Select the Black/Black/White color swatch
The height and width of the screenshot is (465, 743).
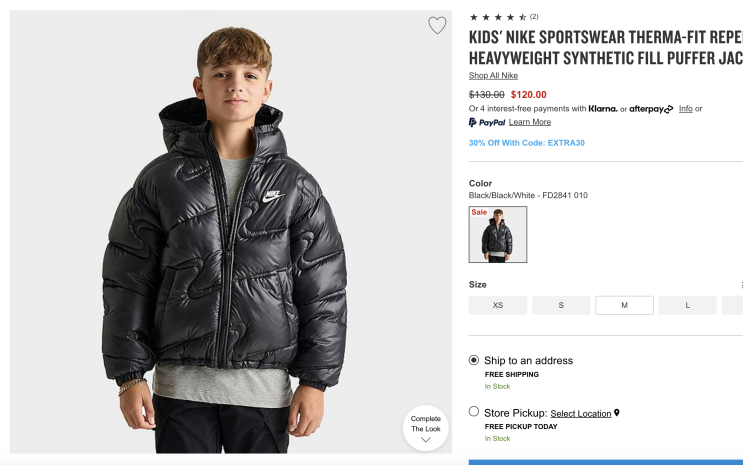point(498,235)
